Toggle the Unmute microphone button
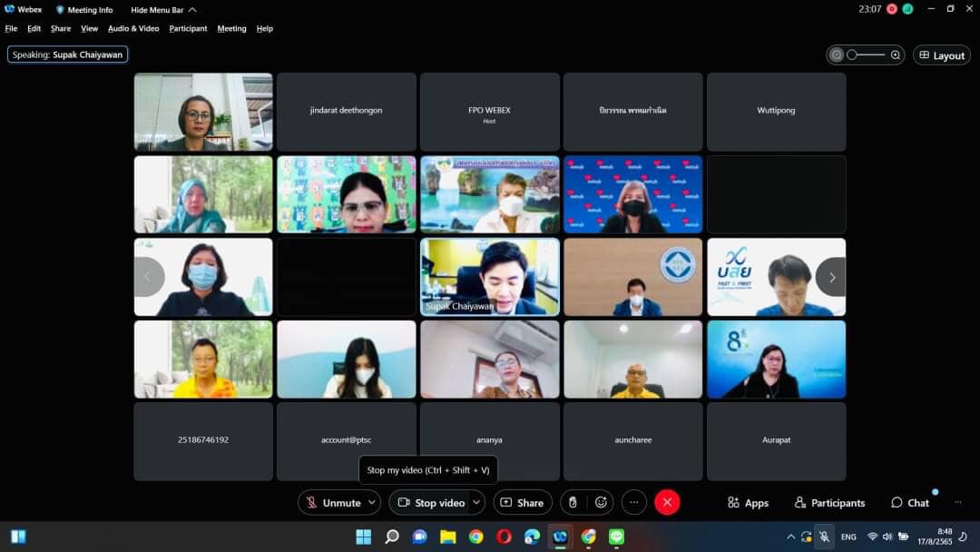This screenshot has height=552, width=980. [333, 502]
